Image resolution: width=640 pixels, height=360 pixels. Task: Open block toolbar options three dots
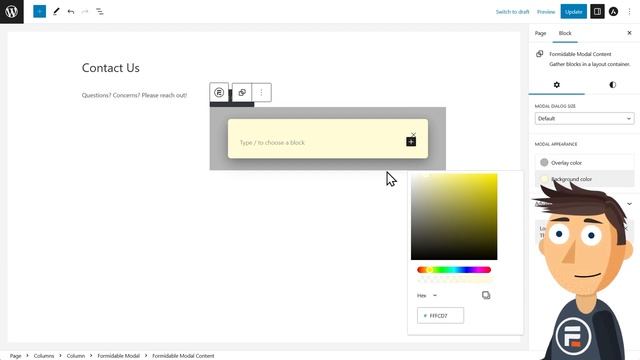[262, 93]
